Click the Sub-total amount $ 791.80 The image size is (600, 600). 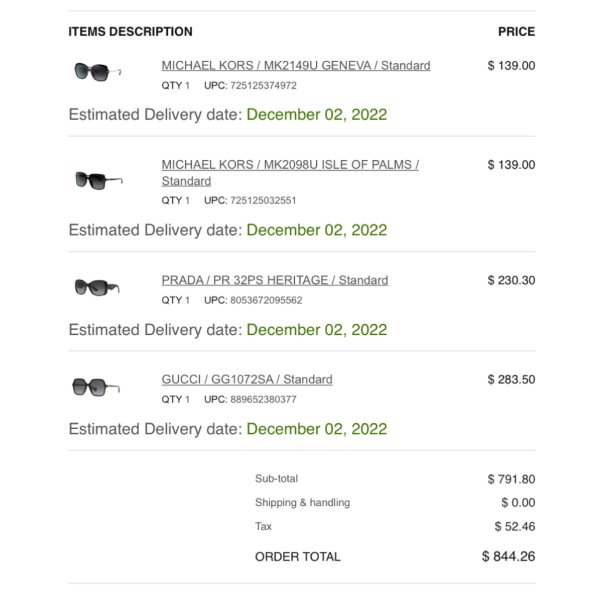pos(511,479)
